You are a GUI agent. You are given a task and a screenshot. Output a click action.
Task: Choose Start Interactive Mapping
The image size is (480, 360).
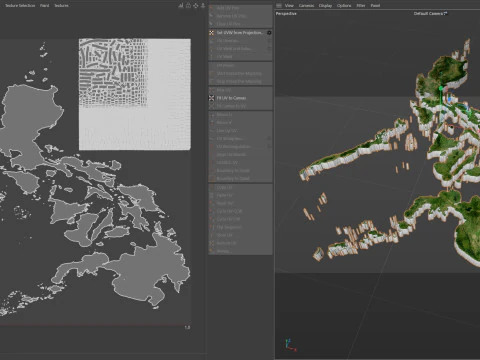240,73
